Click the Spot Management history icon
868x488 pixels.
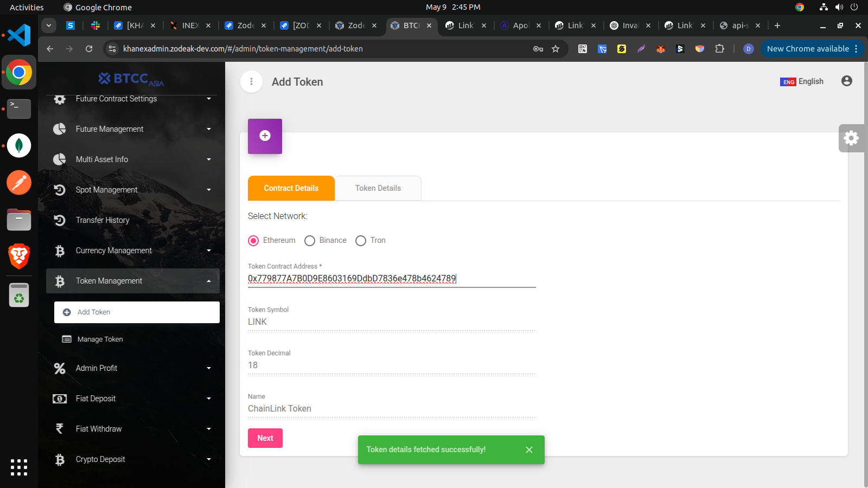(60, 190)
